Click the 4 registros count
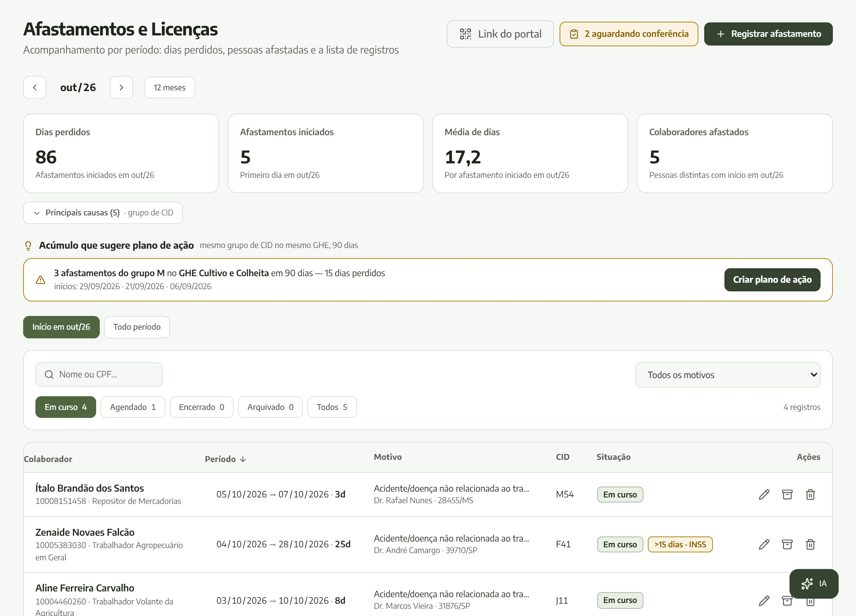856x616 pixels. [802, 407]
